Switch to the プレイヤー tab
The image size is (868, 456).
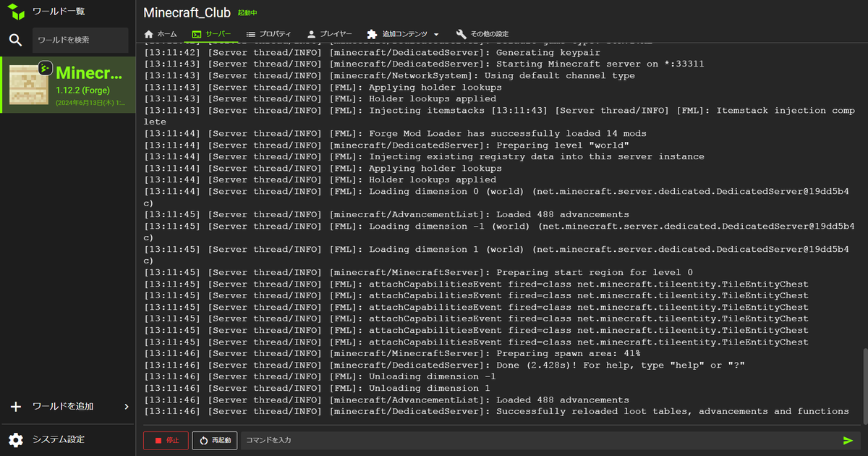[330, 34]
